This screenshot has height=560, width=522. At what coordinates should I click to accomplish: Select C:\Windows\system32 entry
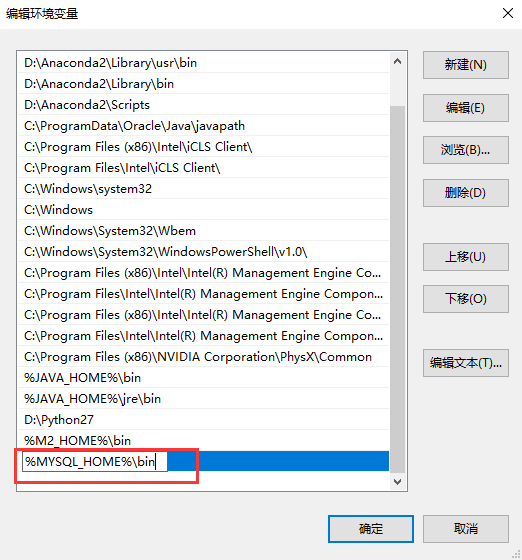coord(204,189)
